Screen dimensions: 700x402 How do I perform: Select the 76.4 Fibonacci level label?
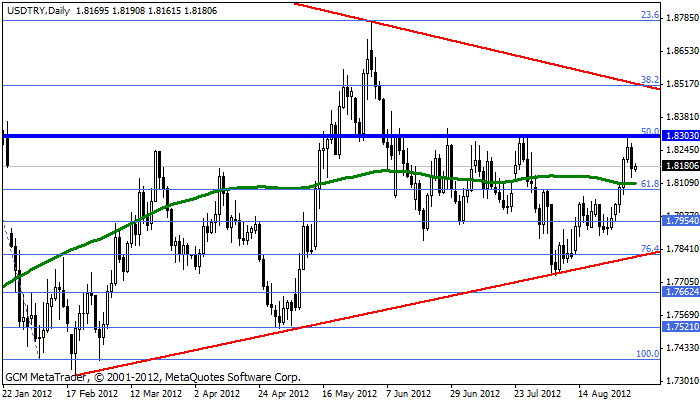tap(650, 249)
